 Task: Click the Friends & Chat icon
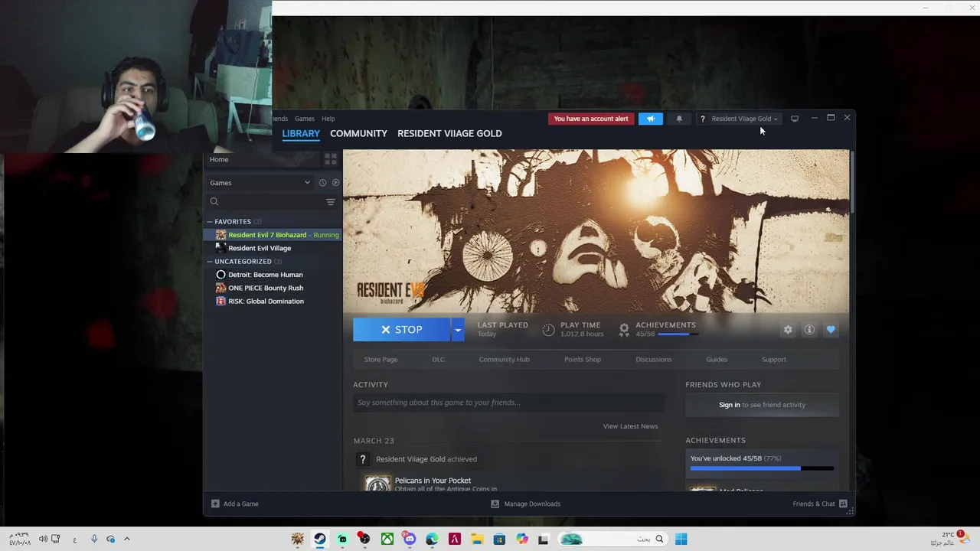click(x=843, y=504)
